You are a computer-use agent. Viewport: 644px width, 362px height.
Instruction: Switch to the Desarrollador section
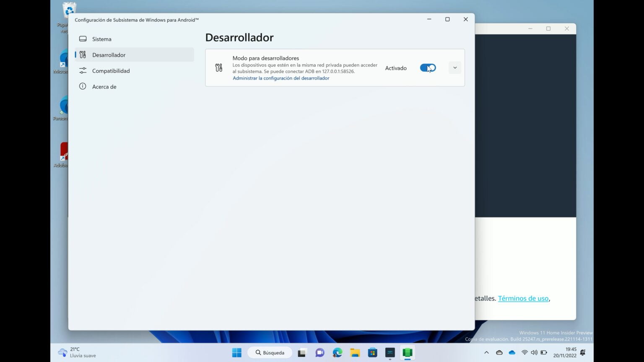tap(109, 54)
